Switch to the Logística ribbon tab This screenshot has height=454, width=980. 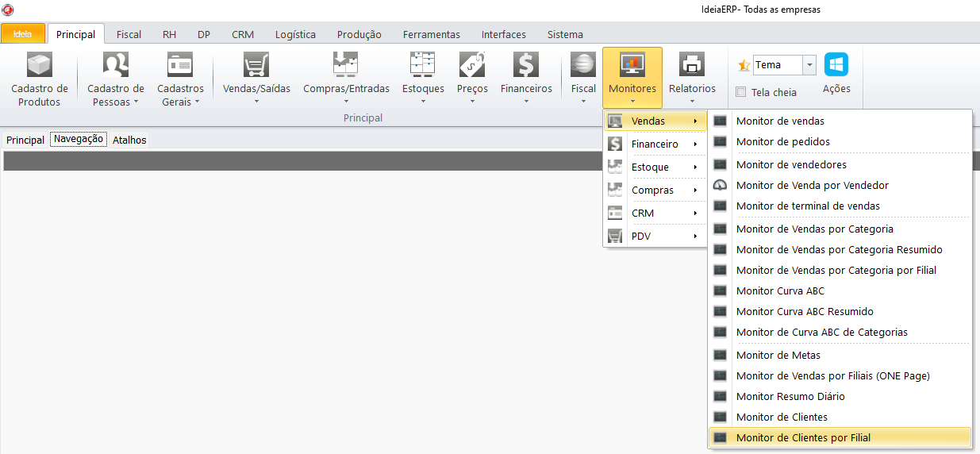click(295, 34)
